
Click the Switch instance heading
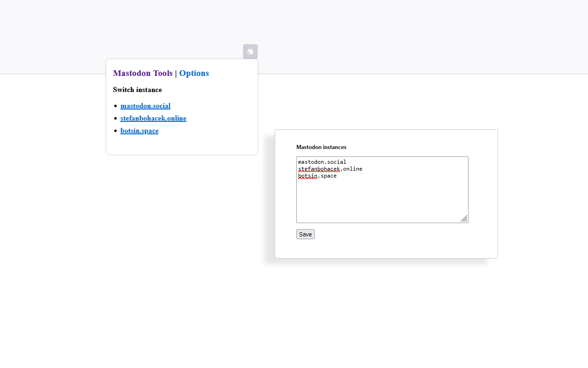pos(137,90)
